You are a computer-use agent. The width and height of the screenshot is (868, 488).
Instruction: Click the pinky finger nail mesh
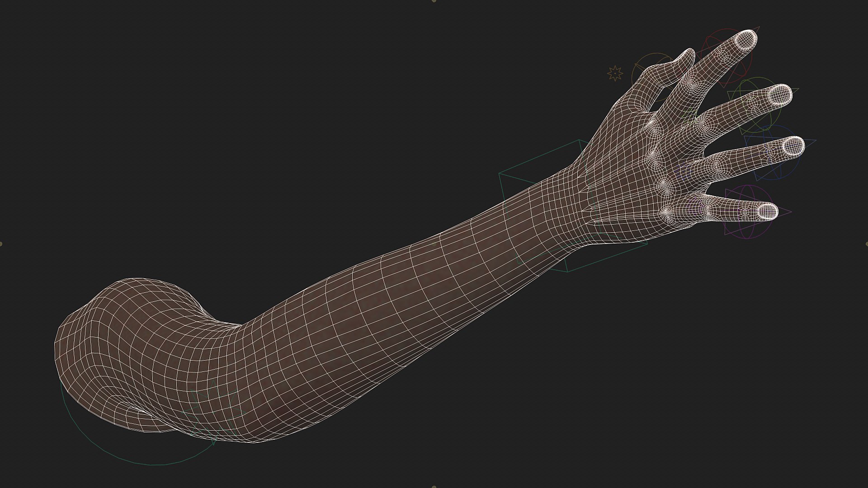767,211
